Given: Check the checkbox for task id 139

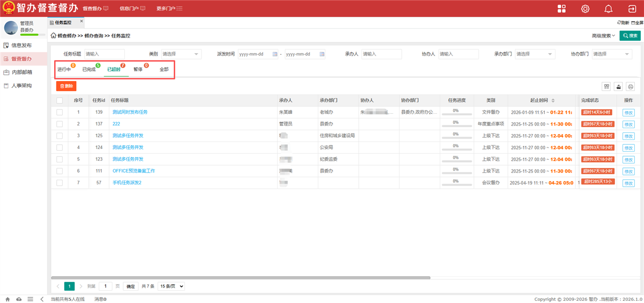Looking at the screenshot, I should pyautogui.click(x=60, y=112).
